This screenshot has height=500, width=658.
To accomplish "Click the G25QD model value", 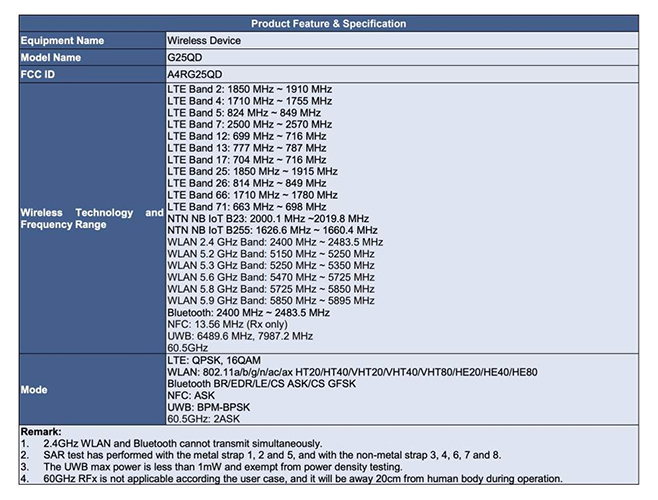I will 185,58.
